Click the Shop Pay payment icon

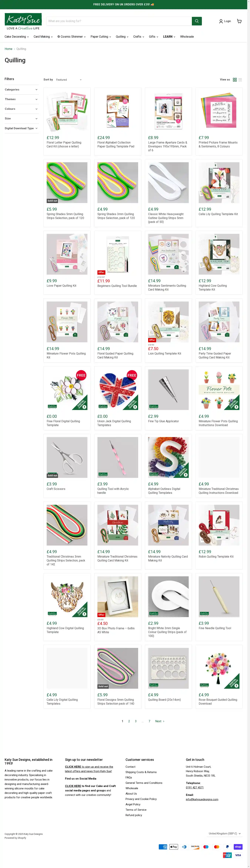click(x=238, y=847)
